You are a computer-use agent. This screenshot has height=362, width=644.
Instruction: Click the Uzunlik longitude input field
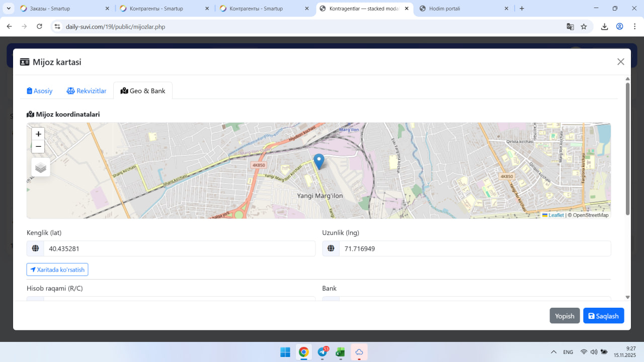pos(474,248)
